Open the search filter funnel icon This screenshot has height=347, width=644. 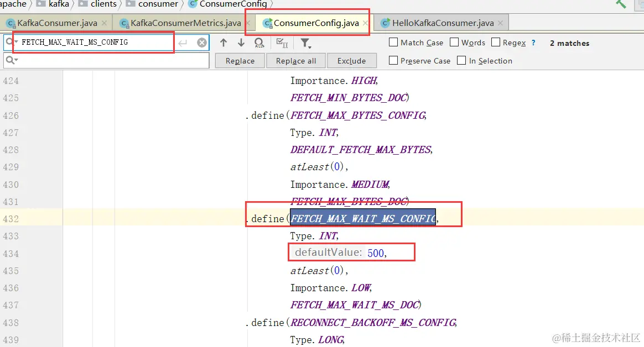(x=305, y=43)
